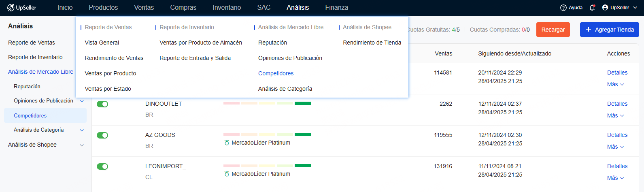Expand Análisis de Shopee in sidebar
Viewport: 644px width, 192px height.
pyautogui.click(x=82, y=145)
